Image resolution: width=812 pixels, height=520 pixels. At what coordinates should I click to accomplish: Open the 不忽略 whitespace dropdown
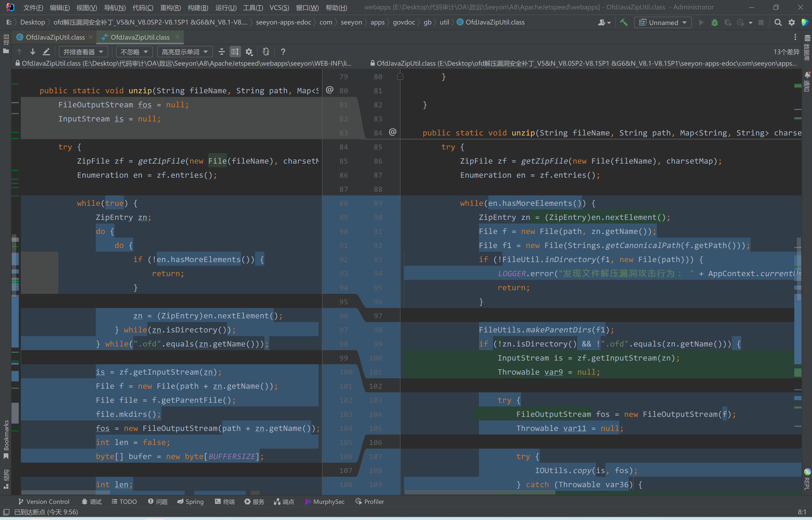pyautogui.click(x=134, y=52)
